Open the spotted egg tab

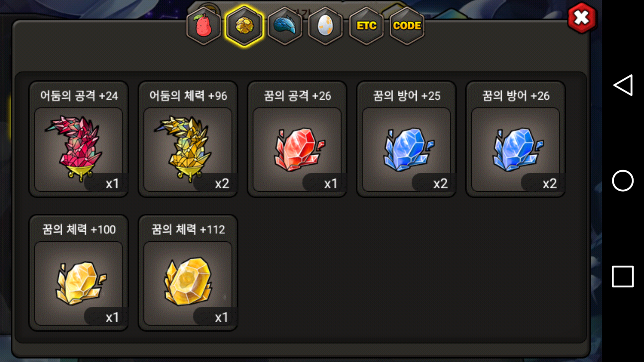[x=325, y=26]
